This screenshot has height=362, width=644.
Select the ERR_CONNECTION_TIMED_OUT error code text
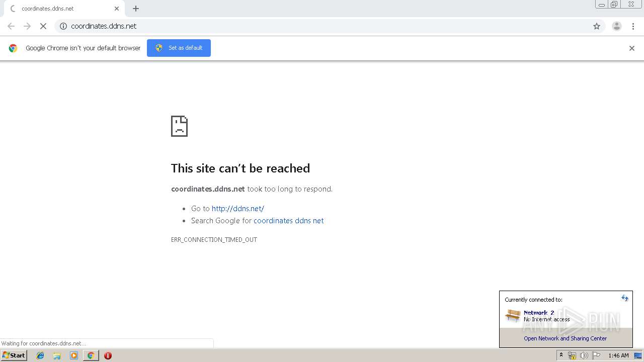pyautogui.click(x=214, y=240)
